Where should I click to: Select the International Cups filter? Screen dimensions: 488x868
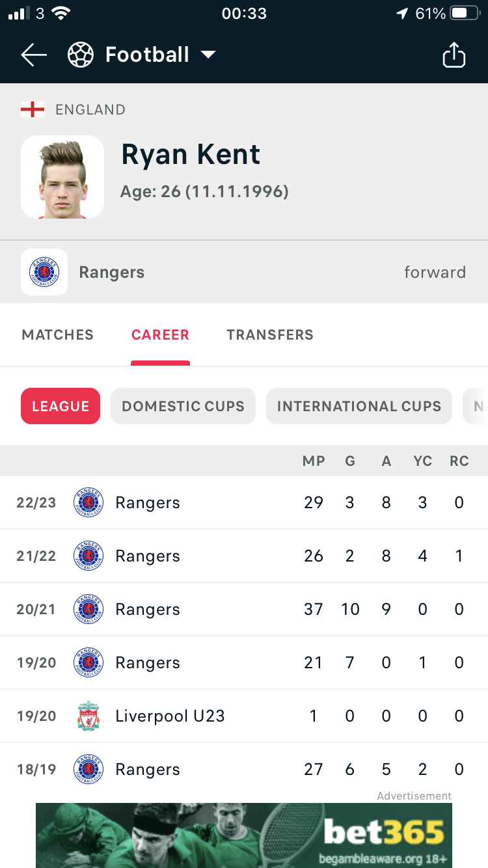[x=359, y=406]
